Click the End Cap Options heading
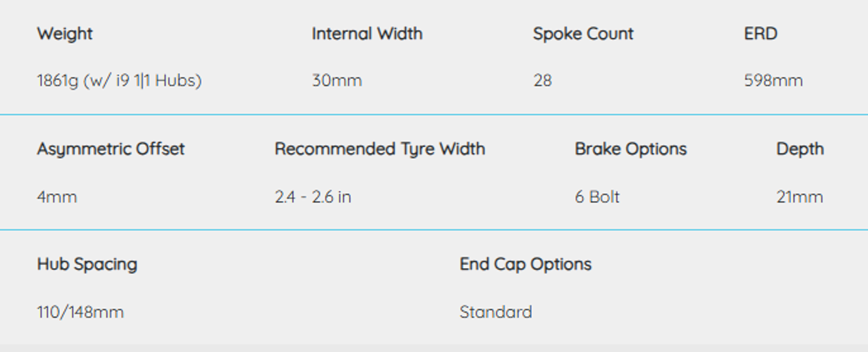 tap(525, 265)
